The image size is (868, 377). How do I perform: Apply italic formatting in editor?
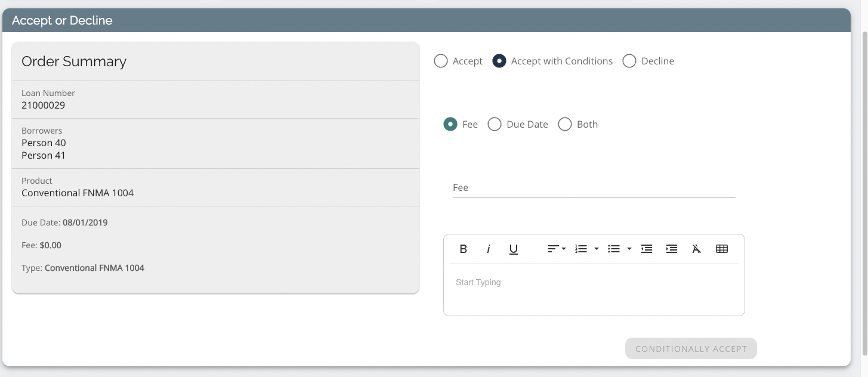coord(488,249)
